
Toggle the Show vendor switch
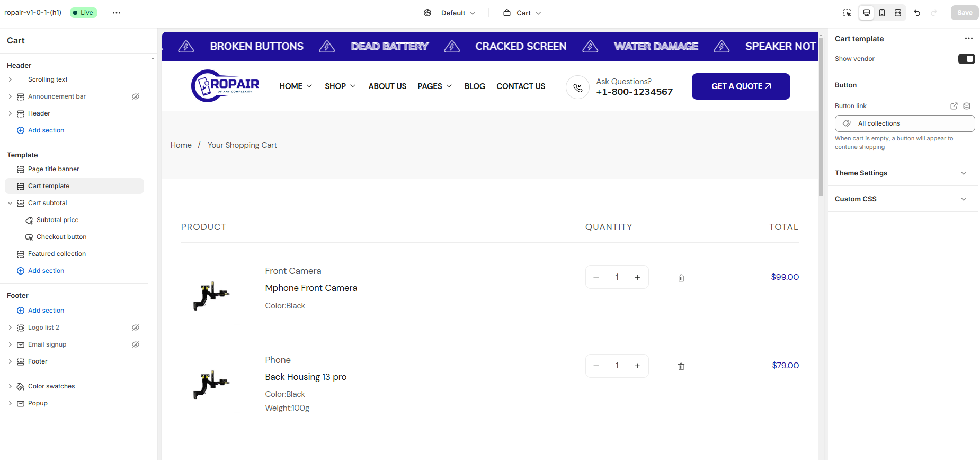[966, 59]
